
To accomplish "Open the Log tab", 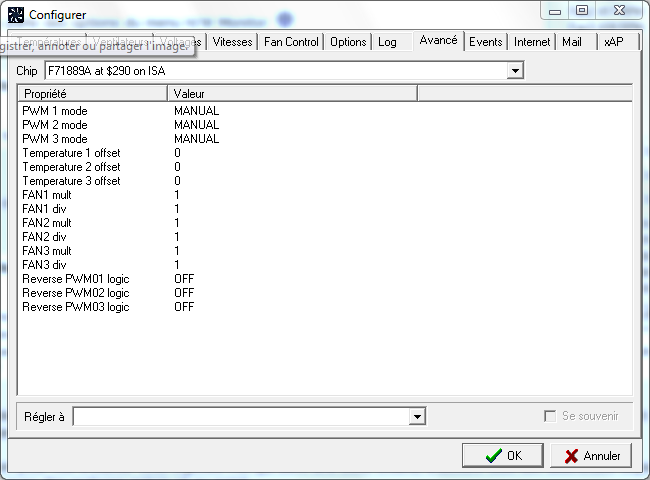I will pos(387,42).
